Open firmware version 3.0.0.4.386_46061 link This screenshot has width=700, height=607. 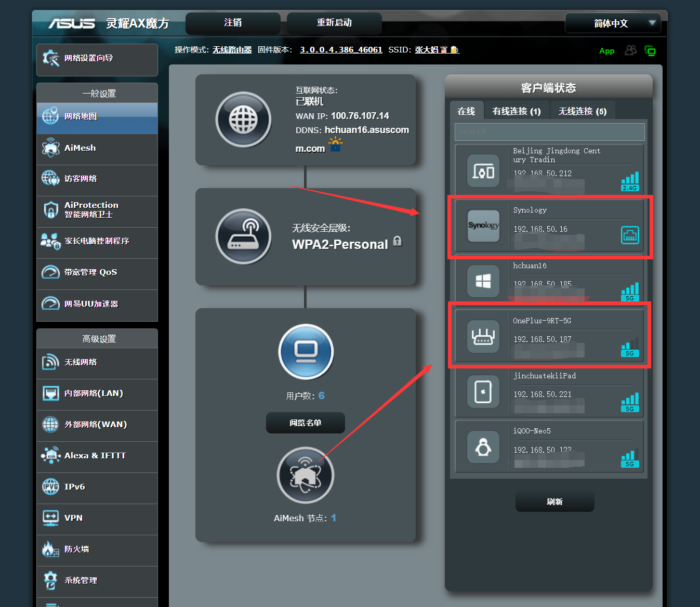point(341,50)
